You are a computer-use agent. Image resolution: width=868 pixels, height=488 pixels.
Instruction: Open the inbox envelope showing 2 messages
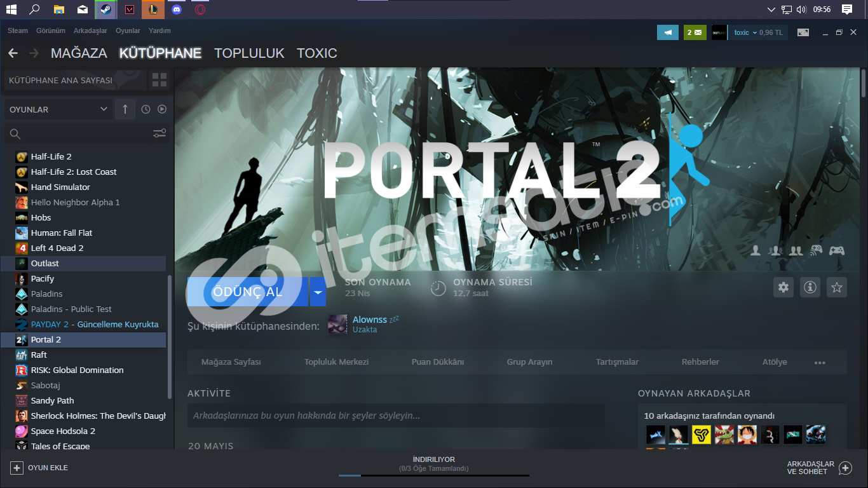(695, 32)
